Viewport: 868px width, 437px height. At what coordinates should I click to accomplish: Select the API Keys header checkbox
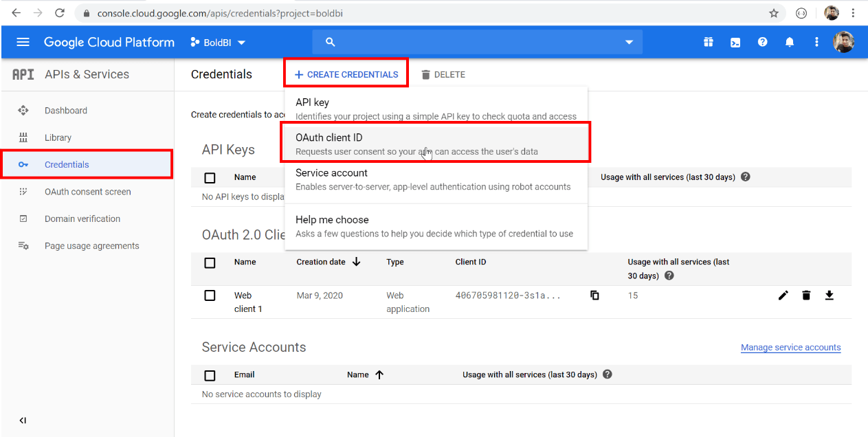pos(210,177)
